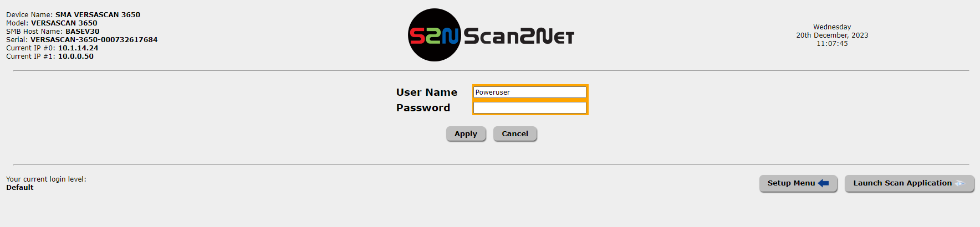Launch Scan Application via its button text
Image resolution: width=980 pixels, height=227 pixels.
[902, 183]
